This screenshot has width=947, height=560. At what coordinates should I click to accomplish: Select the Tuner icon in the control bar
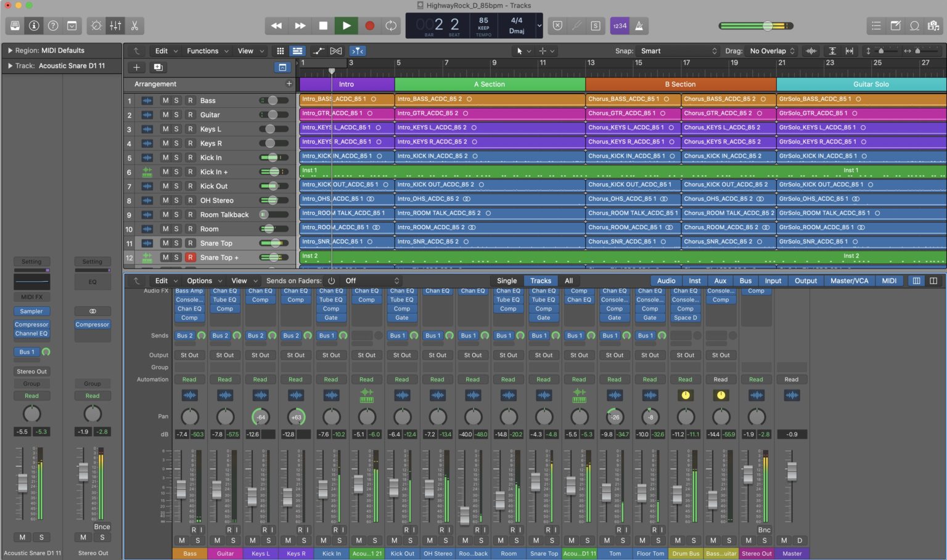pos(576,26)
